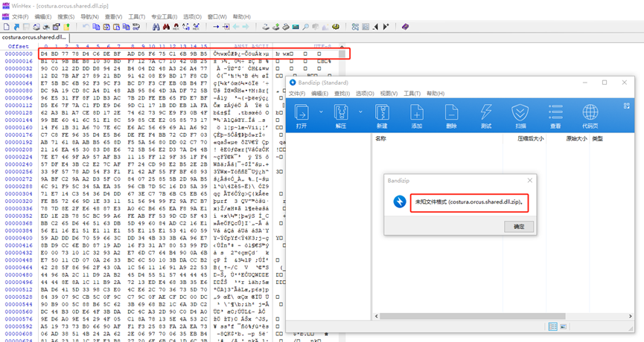
Task: Click the Offset column header in WinHex
Action: click(19, 46)
